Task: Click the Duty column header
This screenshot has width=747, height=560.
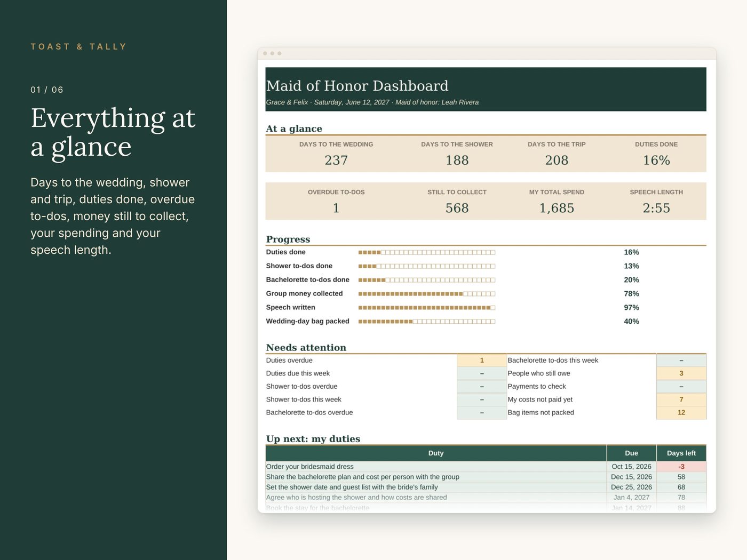Action: click(x=436, y=453)
